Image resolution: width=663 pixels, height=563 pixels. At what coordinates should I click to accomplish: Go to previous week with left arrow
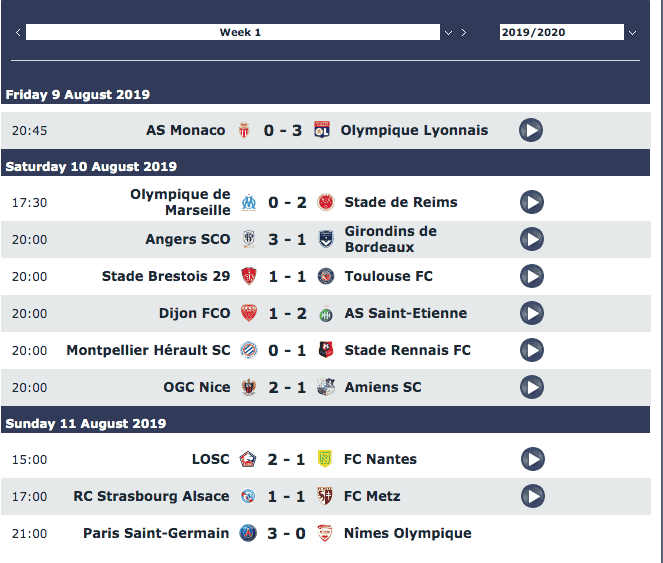pyautogui.click(x=18, y=33)
